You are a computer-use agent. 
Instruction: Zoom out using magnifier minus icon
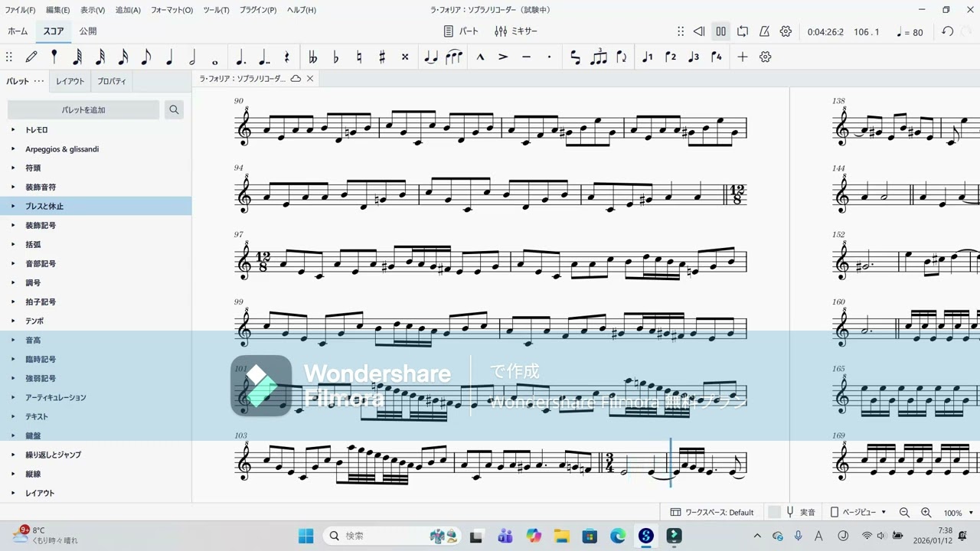[x=904, y=513]
